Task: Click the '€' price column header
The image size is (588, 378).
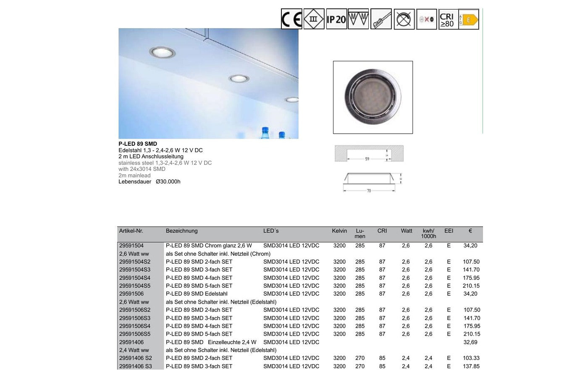Action: click(x=470, y=231)
